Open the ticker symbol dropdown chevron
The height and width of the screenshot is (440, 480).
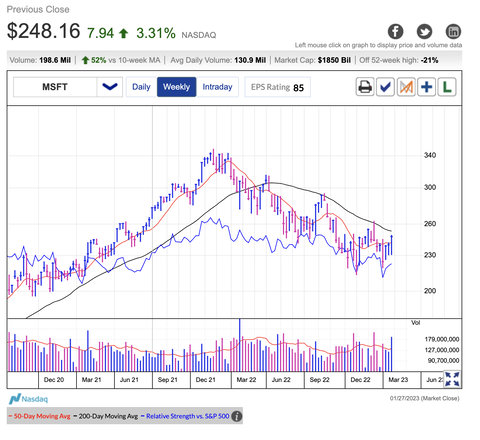pyautogui.click(x=110, y=87)
